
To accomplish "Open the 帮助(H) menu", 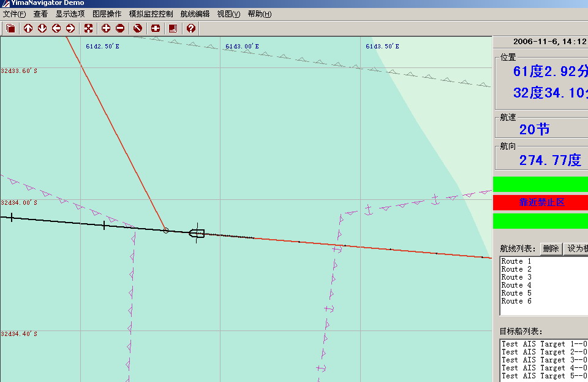I will click(260, 14).
